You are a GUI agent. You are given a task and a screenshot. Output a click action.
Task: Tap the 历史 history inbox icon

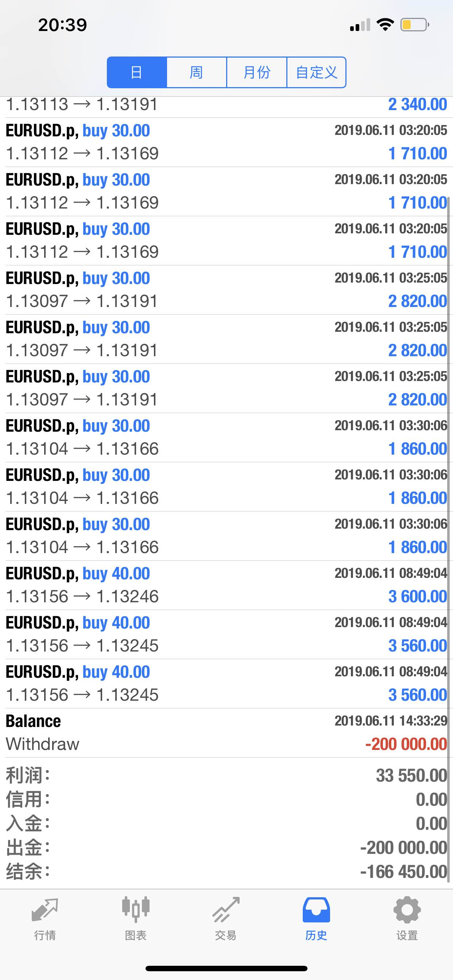(x=316, y=909)
